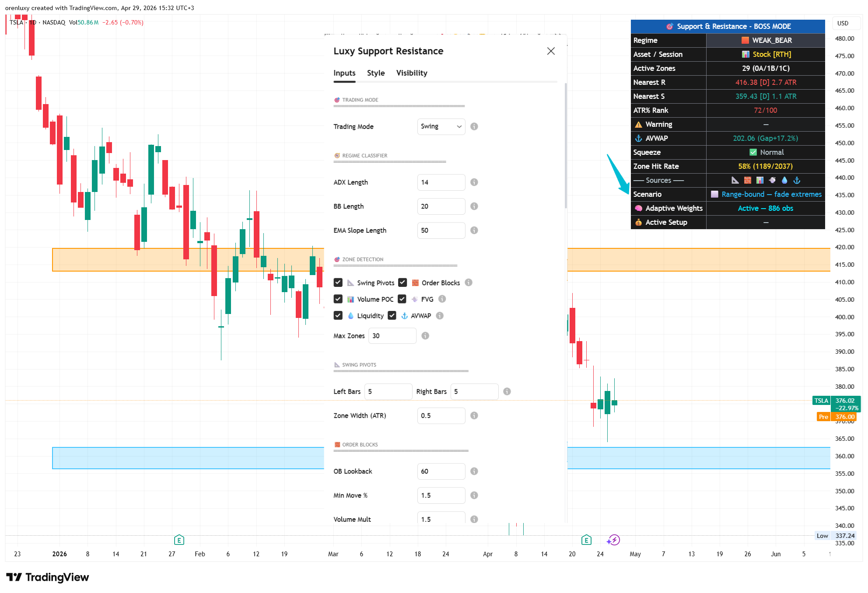868x593 pixels.
Task: Click the water drop icon in Sources row
Action: [x=784, y=180]
